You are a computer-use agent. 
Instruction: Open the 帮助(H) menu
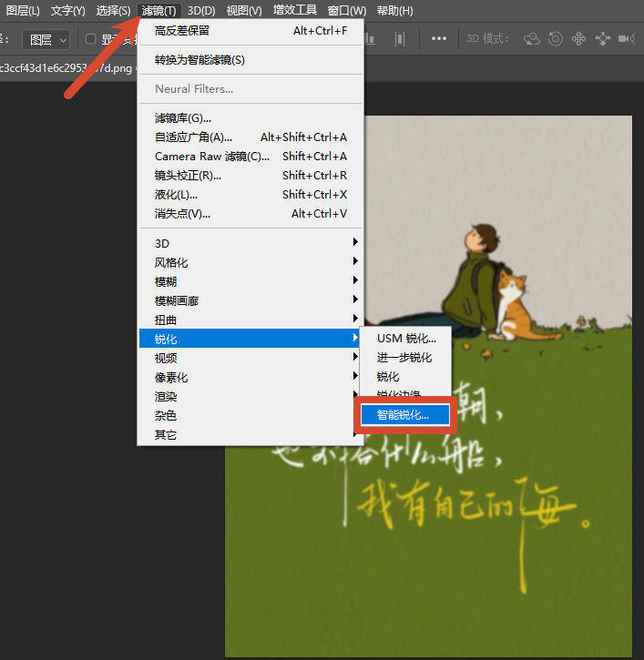pos(394,11)
